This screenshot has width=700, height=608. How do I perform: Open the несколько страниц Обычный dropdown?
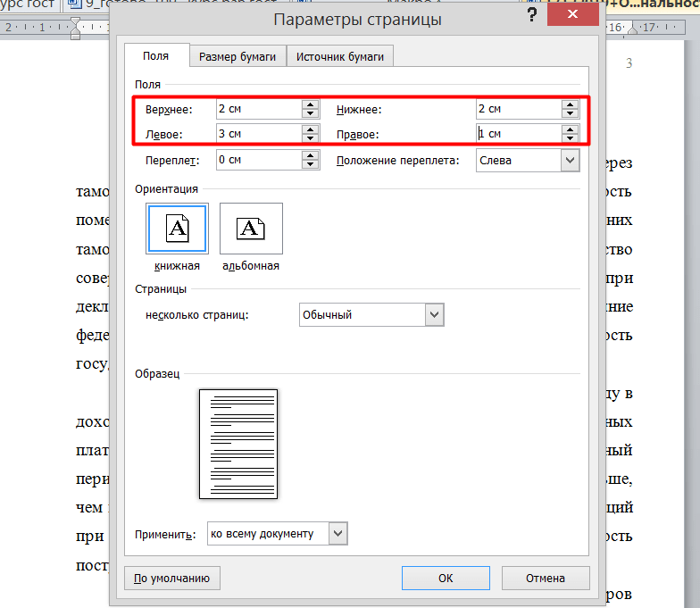[371, 314]
